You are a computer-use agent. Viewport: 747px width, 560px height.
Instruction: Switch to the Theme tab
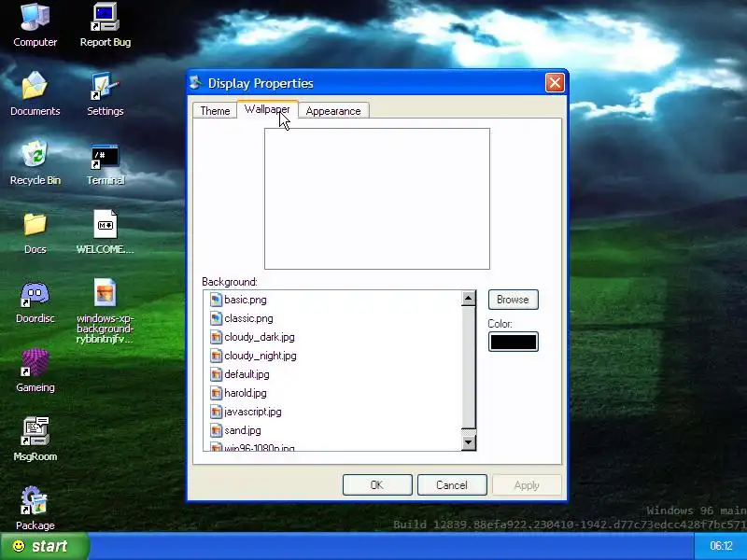pos(215,110)
